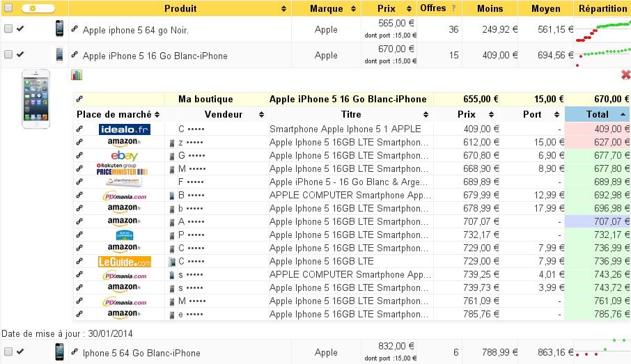Click the black iPhone thumbnail in first row
The image size is (631, 364).
pos(60,29)
